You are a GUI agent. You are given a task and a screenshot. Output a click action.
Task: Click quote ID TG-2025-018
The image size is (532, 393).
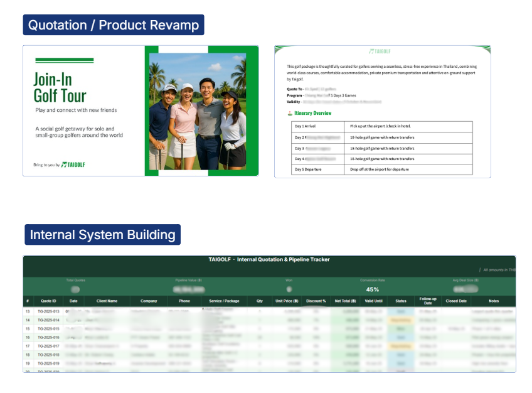point(48,355)
